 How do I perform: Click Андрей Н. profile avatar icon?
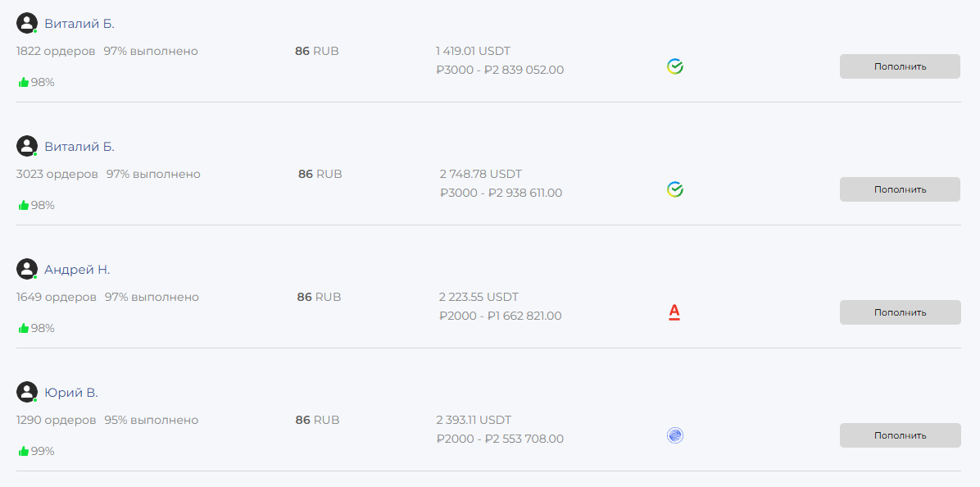27,269
